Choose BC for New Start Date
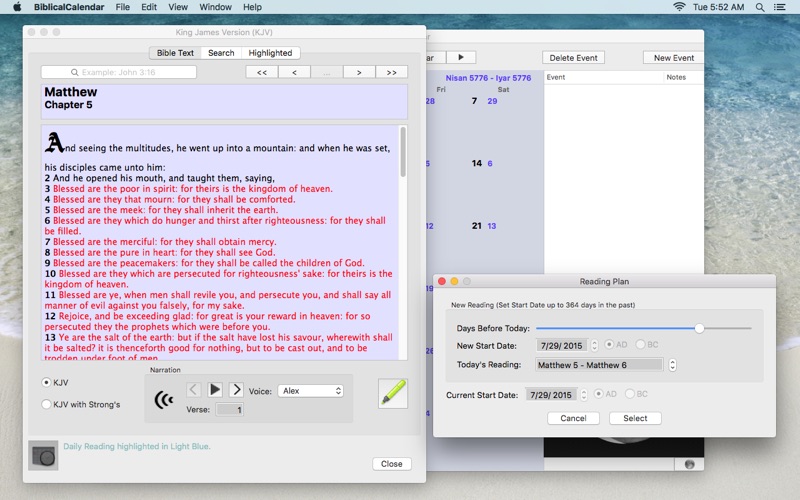Viewport: 800px width, 500px height. click(640, 344)
